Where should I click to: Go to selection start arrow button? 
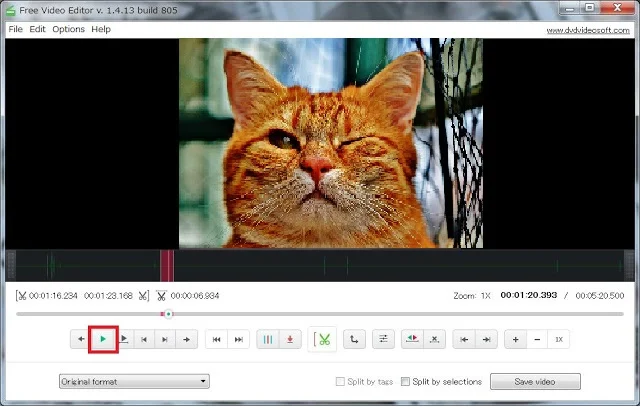[x=464, y=339]
